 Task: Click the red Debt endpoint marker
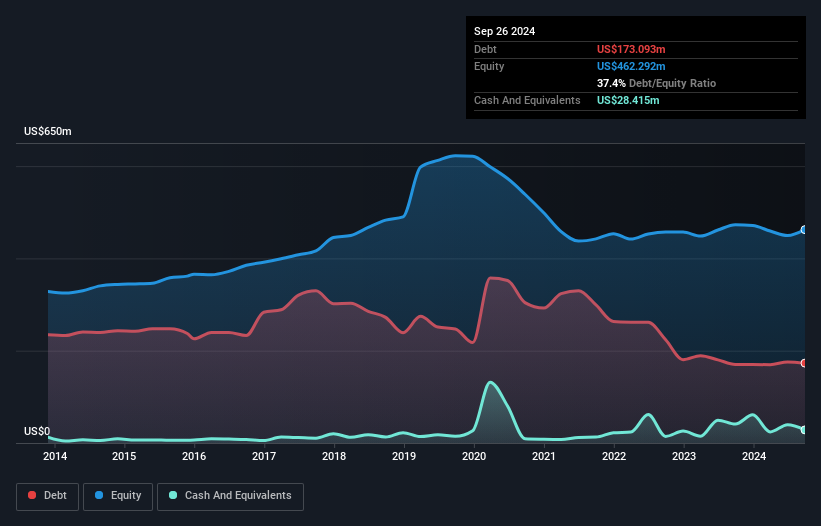pyautogui.click(x=804, y=363)
